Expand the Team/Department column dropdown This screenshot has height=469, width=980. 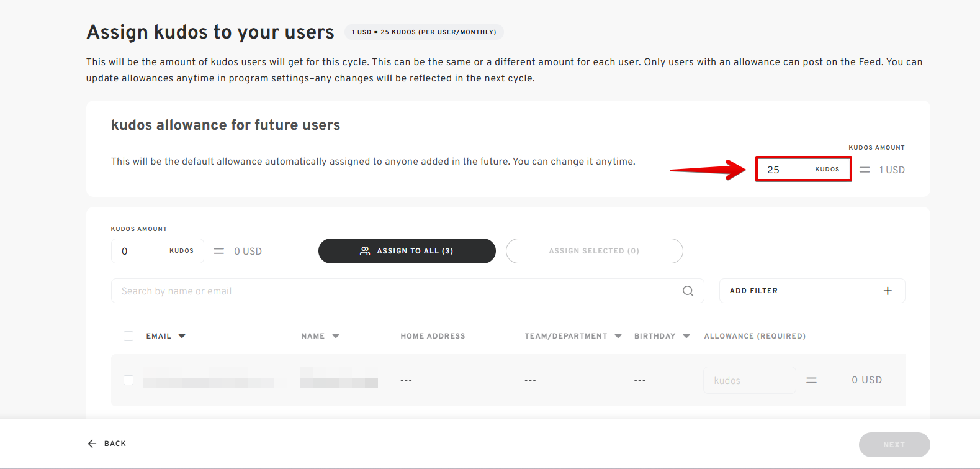pyautogui.click(x=618, y=336)
